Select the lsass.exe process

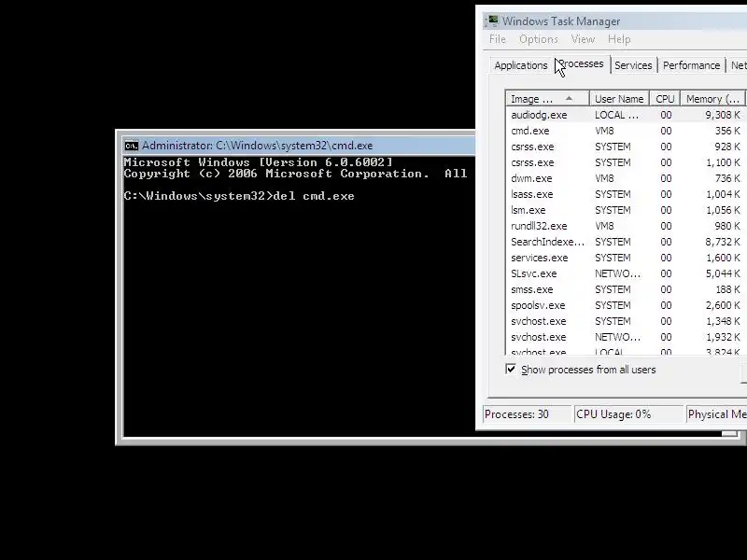[x=626, y=194]
